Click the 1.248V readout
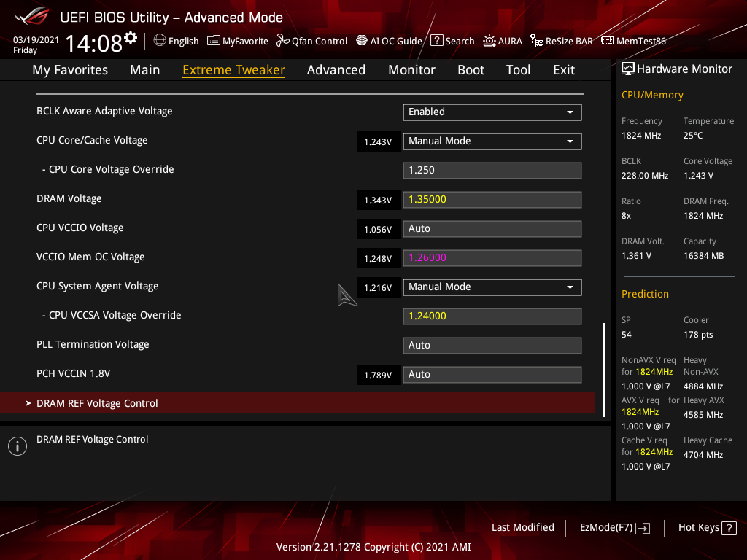This screenshot has width=747, height=560. 378,259
